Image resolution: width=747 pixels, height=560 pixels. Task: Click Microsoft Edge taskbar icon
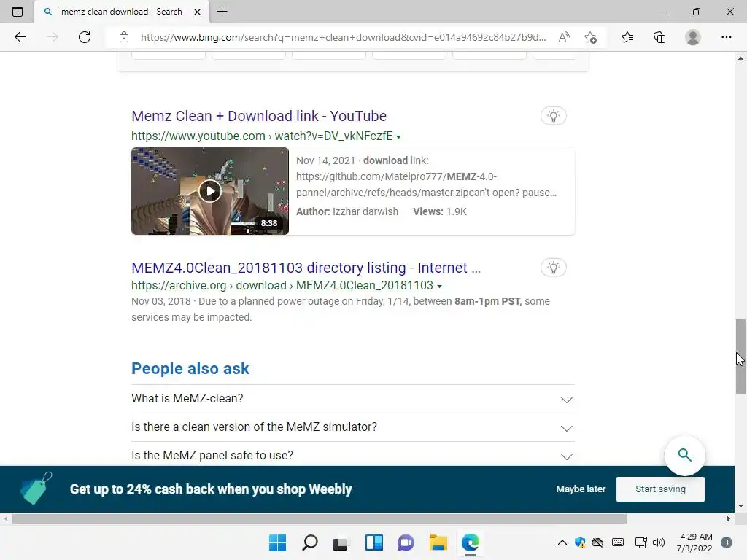click(471, 542)
